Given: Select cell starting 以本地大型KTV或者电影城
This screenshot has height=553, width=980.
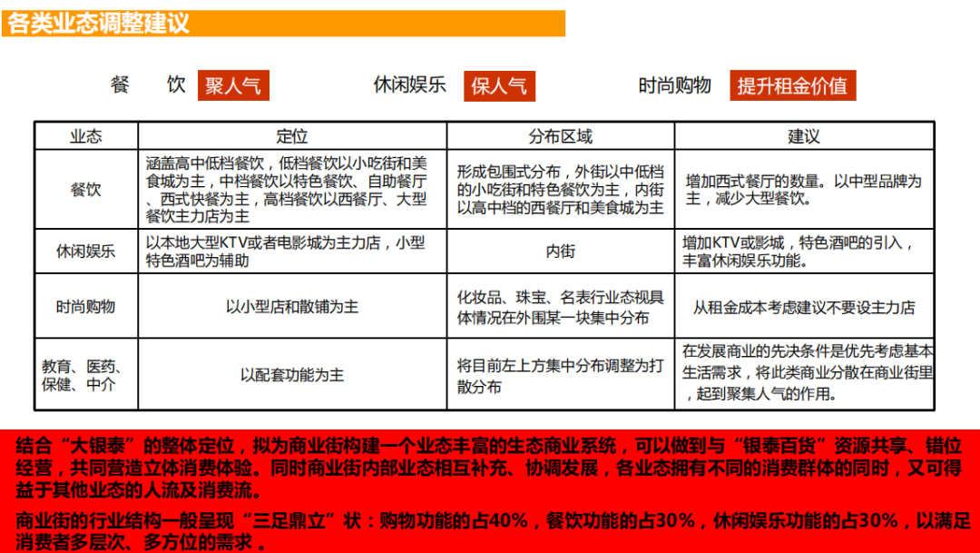Looking at the screenshot, I should [x=292, y=251].
